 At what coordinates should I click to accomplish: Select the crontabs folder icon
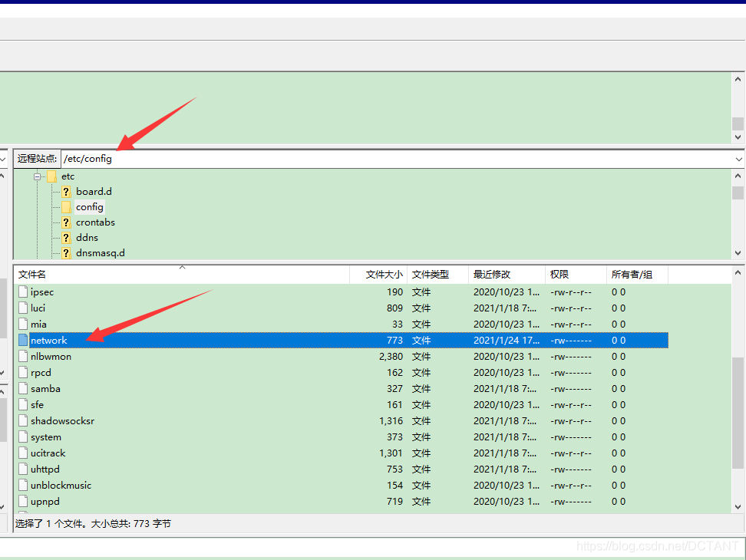66,222
